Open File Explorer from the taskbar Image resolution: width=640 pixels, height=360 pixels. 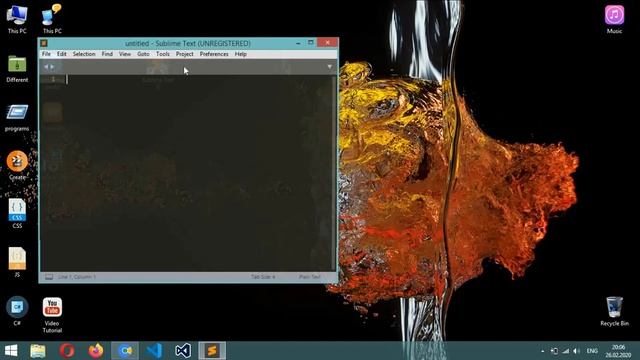coord(38,351)
